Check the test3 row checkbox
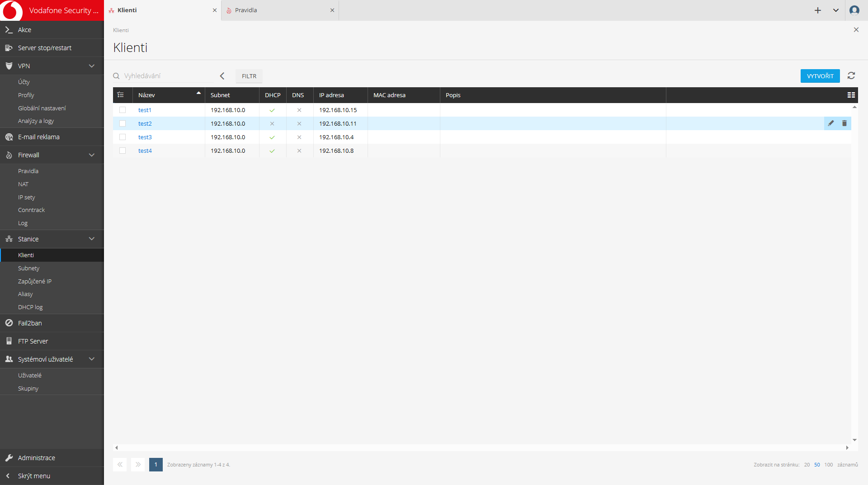This screenshot has height=485, width=868. pos(123,137)
